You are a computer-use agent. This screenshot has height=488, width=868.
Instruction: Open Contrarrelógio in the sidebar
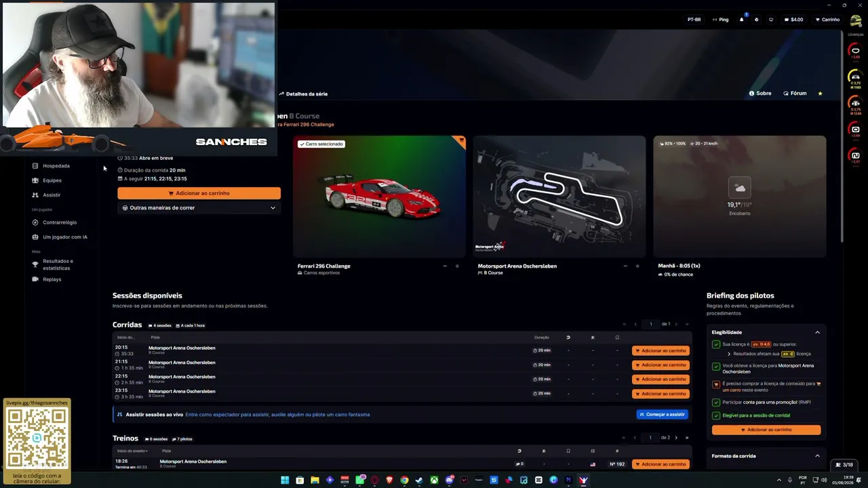tap(60, 222)
